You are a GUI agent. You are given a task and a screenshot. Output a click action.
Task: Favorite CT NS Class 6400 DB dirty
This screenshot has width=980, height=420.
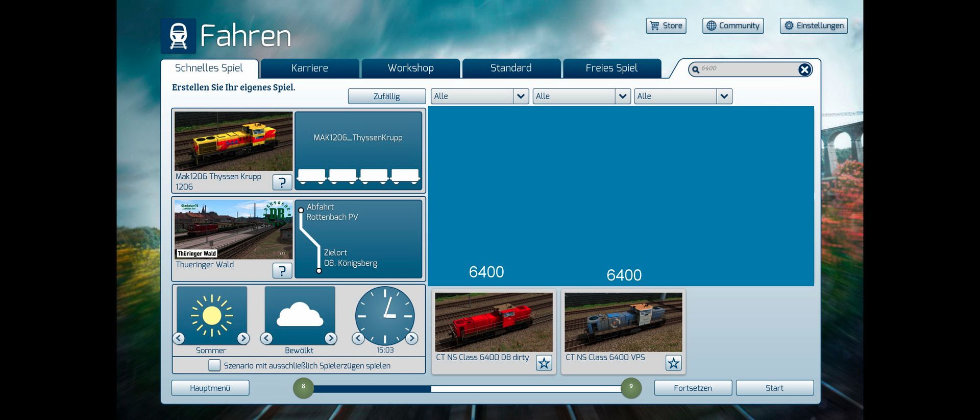pyautogui.click(x=544, y=363)
